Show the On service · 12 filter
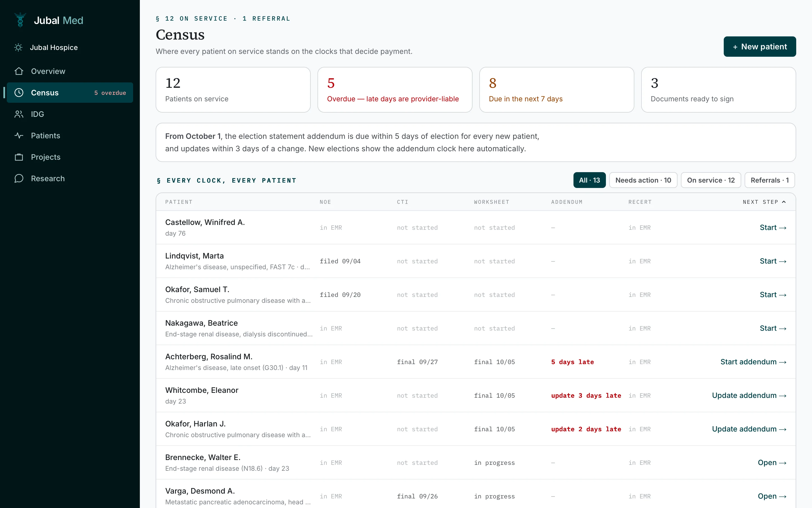The height and width of the screenshot is (508, 812). click(x=711, y=180)
